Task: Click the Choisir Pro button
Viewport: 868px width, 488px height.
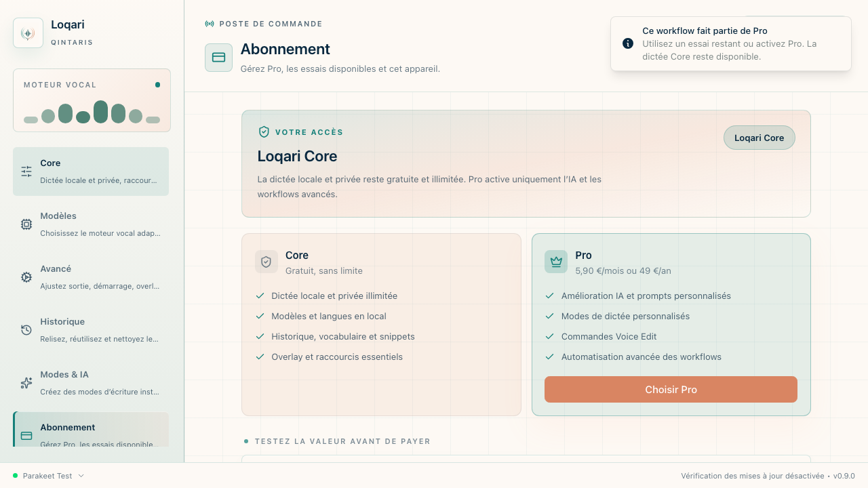Action: 671,390
